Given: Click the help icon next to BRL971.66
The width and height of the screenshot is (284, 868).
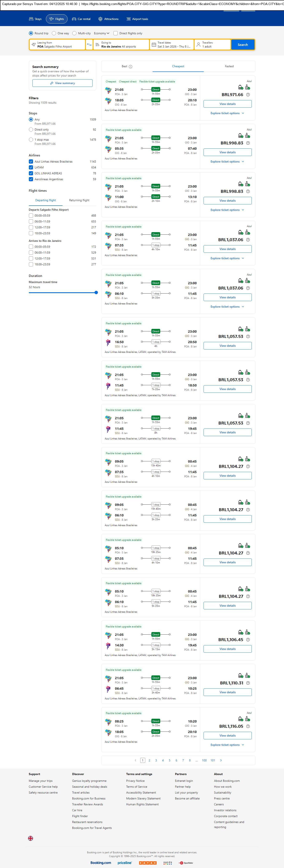Looking at the screenshot, I should tap(248, 95).
